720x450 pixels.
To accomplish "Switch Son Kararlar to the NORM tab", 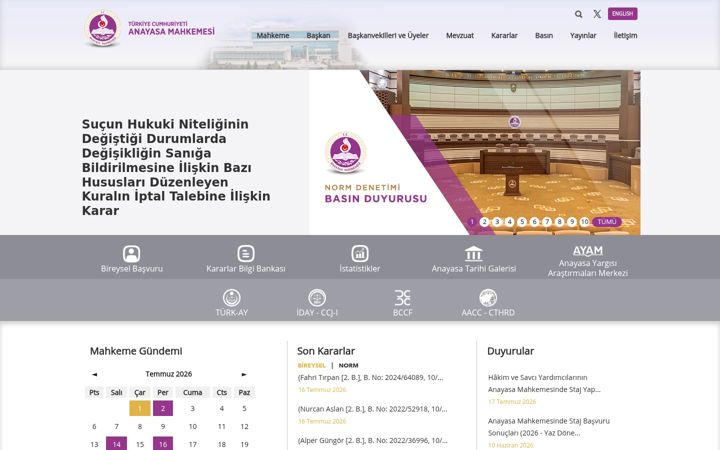I will [349, 366].
